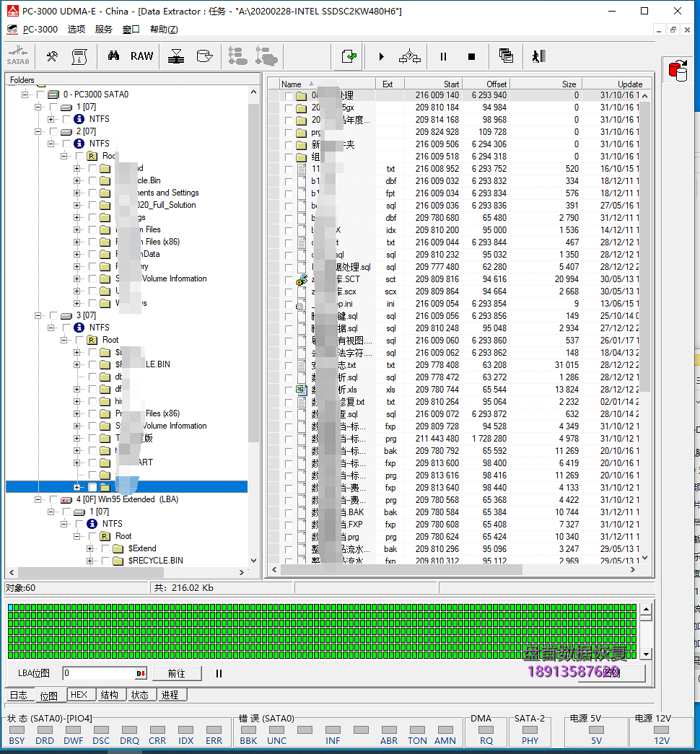Click into the LBA位图 input field
The width and height of the screenshot is (700, 754).
pos(100,674)
